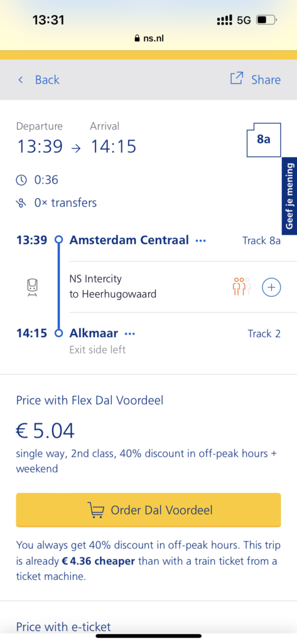297x644 pixels.
Task: Expand the NS Intercity leg with plus
Action: pos(271,287)
